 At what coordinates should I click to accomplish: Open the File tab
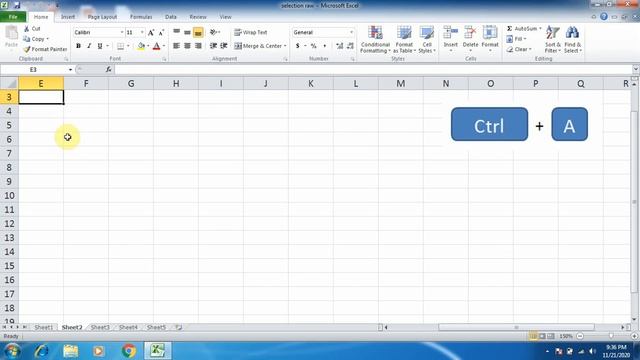tap(13, 17)
